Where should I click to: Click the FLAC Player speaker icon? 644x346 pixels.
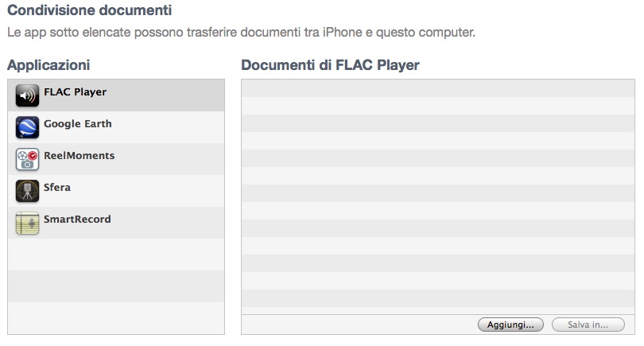click(27, 95)
